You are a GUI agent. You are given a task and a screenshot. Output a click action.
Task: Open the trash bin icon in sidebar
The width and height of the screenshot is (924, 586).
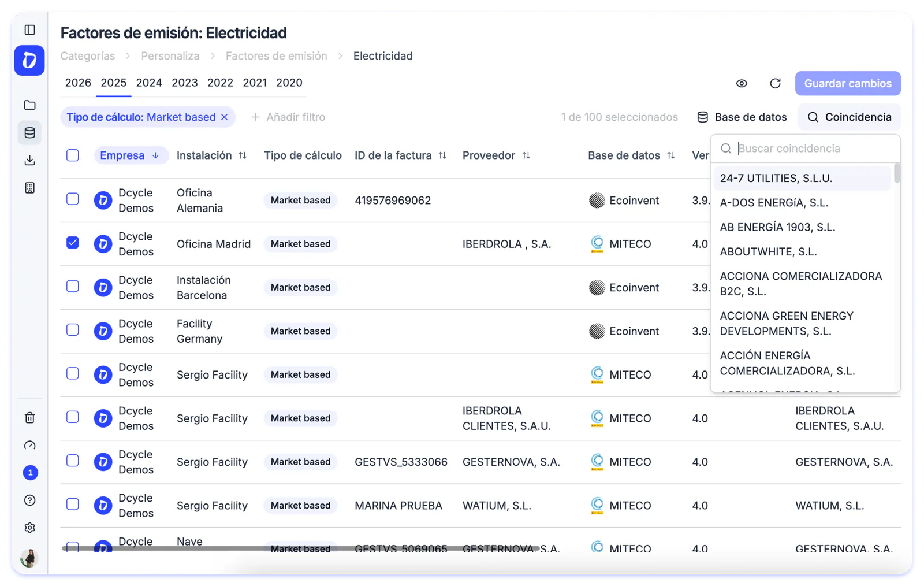point(30,417)
